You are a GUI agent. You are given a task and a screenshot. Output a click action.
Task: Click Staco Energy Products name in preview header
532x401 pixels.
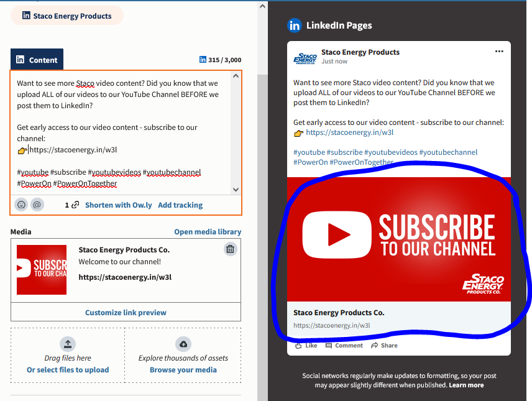coord(360,52)
